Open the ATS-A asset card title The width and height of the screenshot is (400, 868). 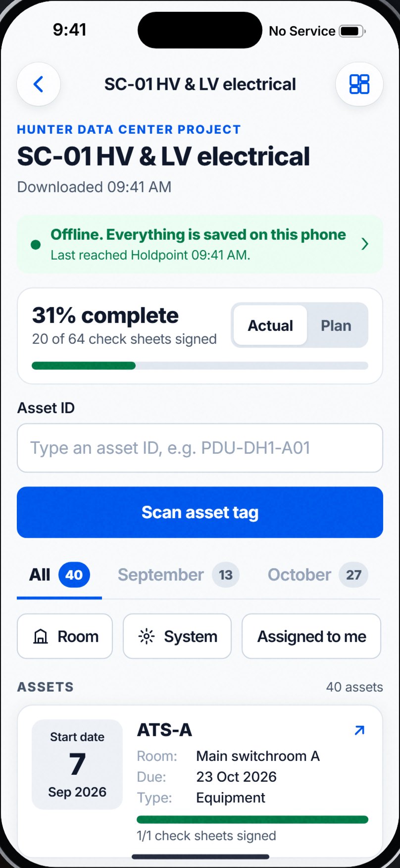point(164,730)
